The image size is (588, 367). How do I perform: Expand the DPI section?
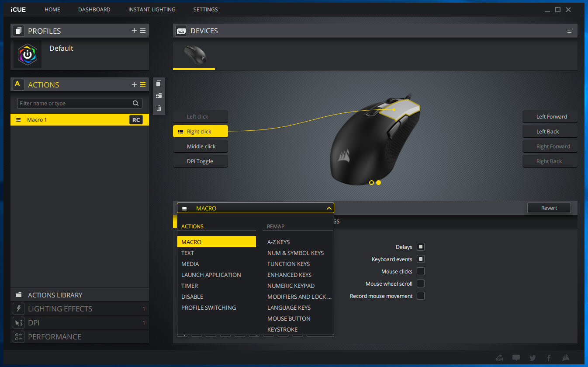click(x=80, y=322)
